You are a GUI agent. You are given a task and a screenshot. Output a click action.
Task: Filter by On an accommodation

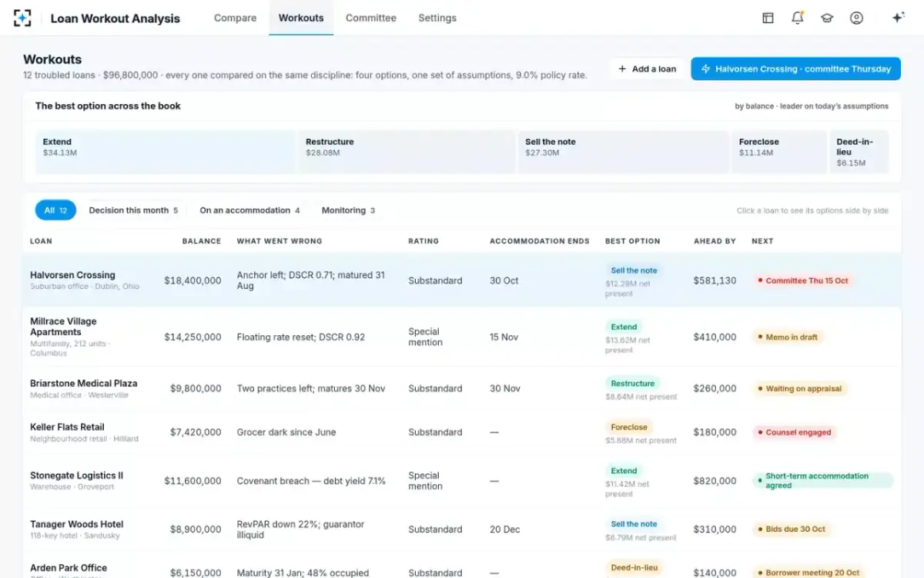[249, 210]
